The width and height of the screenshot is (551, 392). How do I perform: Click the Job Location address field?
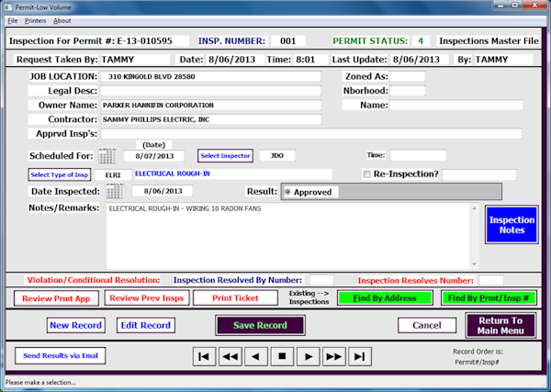tap(211, 76)
